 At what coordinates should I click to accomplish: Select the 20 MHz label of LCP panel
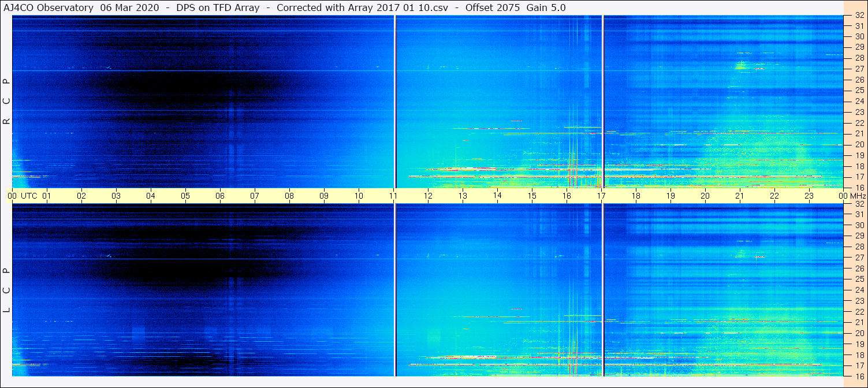pos(859,333)
